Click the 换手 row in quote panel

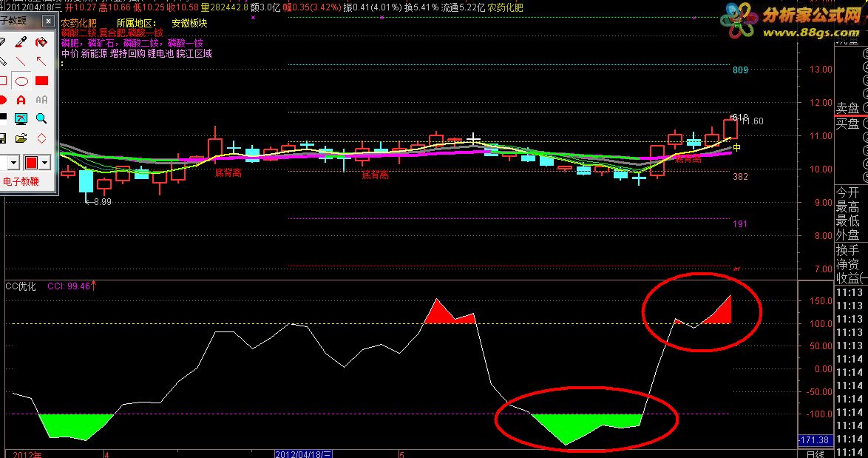(848, 250)
